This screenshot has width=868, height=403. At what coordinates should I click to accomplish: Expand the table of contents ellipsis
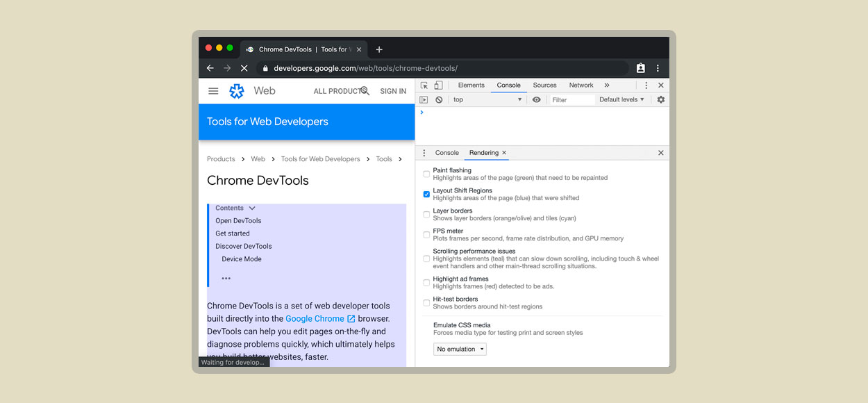(226, 279)
